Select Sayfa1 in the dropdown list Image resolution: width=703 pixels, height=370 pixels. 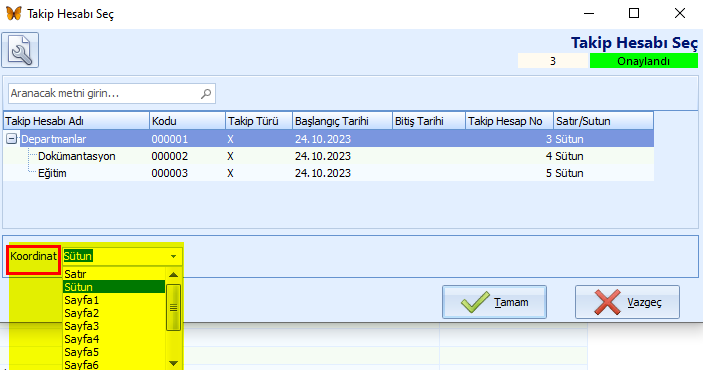point(114,300)
